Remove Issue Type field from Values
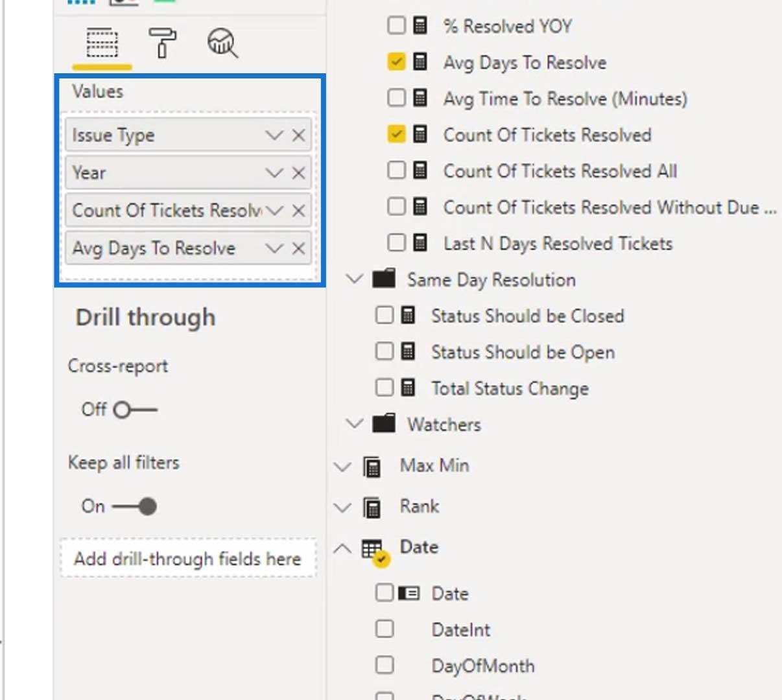This screenshot has width=782, height=700. [x=298, y=135]
